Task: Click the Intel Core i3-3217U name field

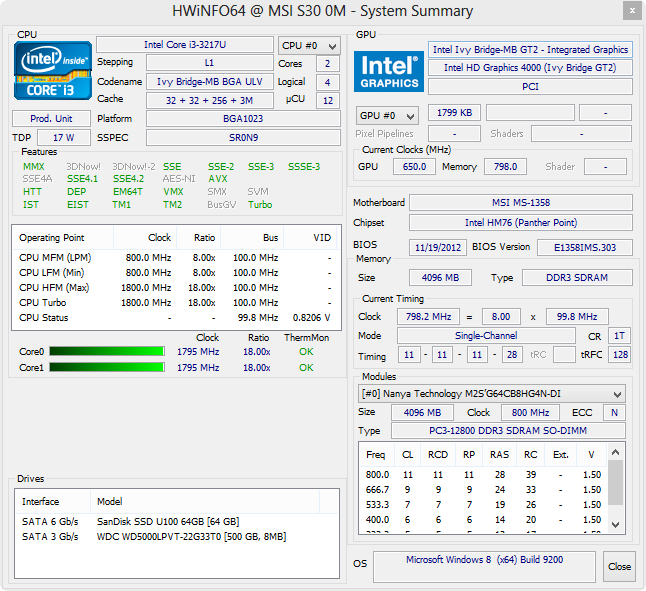Action: [185, 44]
